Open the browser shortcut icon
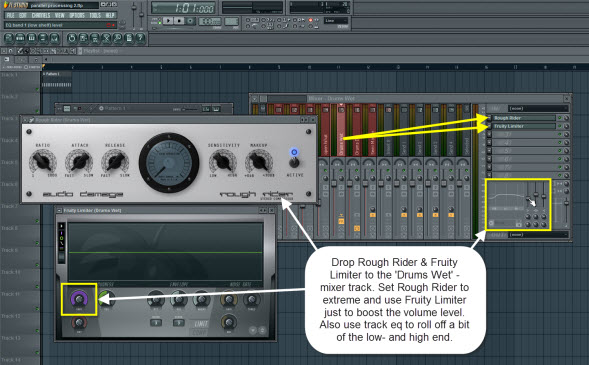 point(43,38)
